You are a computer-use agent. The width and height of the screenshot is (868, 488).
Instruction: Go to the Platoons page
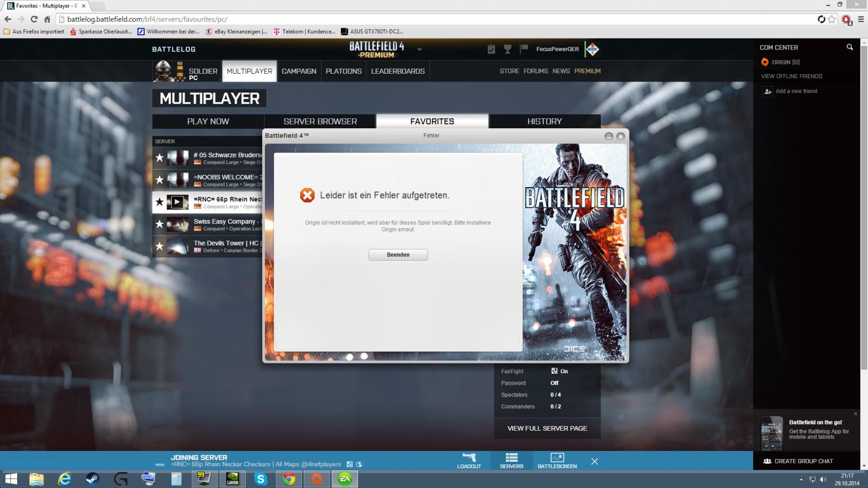pyautogui.click(x=344, y=71)
